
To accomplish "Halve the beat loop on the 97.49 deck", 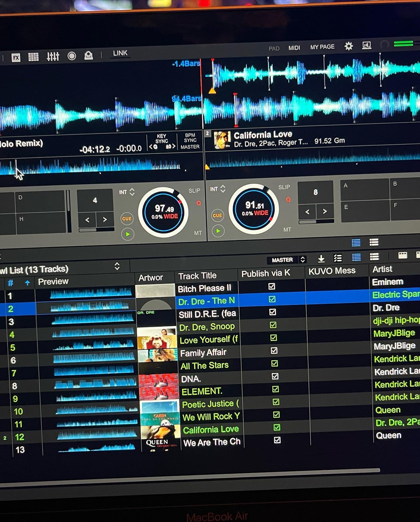I will 87,220.
